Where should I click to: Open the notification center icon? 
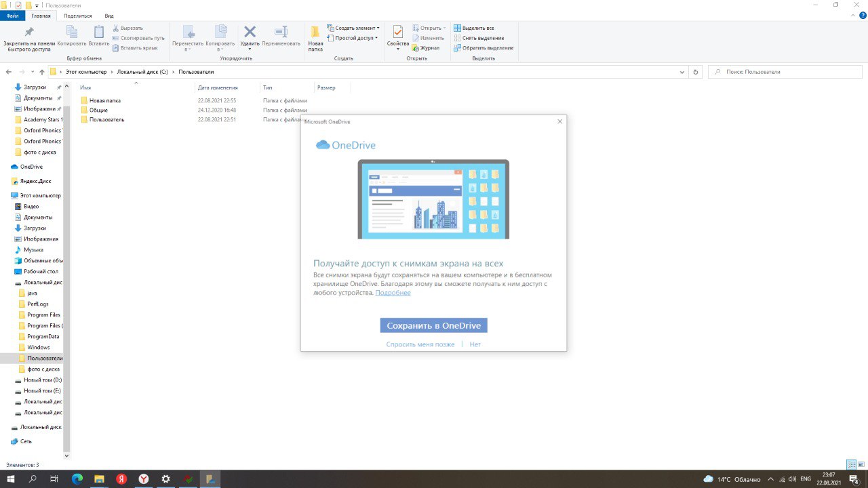point(854,479)
